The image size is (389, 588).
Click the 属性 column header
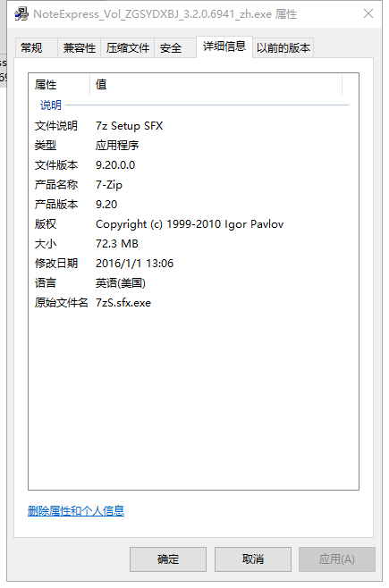[60, 84]
